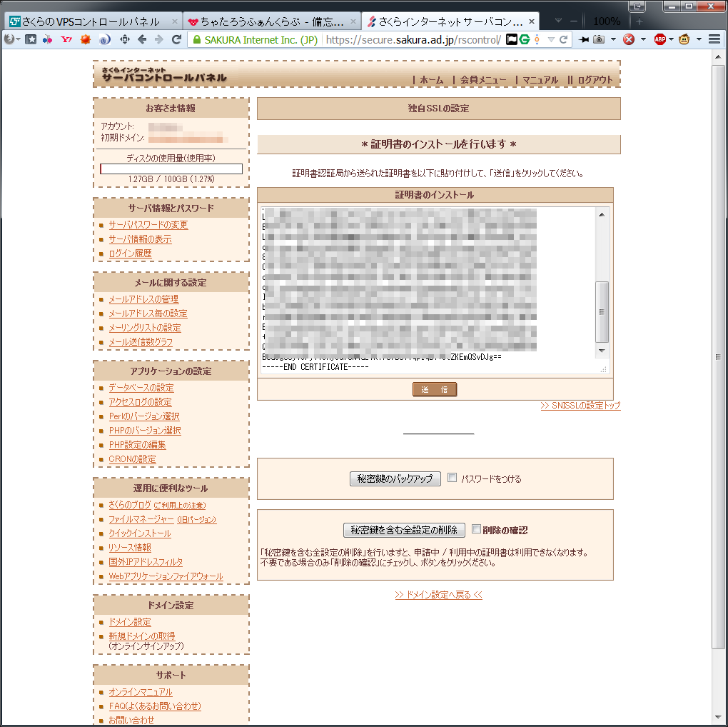Switch to ちゃたろうふぁんくらぶ tab

(271, 21)
